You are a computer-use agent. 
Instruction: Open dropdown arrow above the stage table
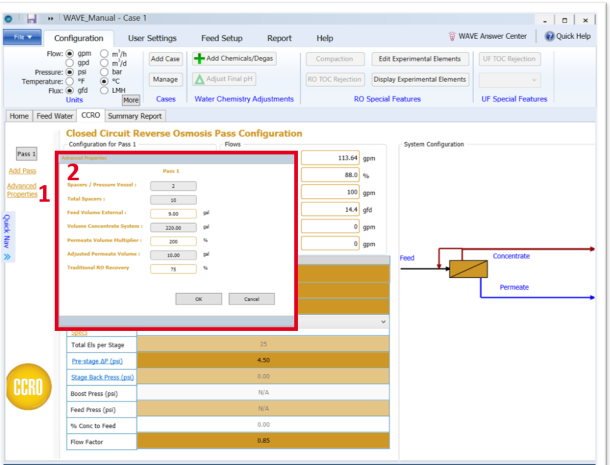383,322
